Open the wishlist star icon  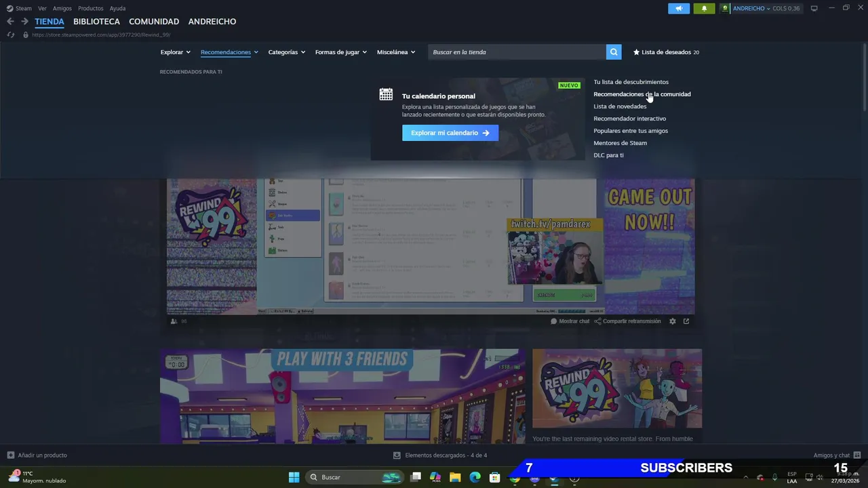(636, 52)
